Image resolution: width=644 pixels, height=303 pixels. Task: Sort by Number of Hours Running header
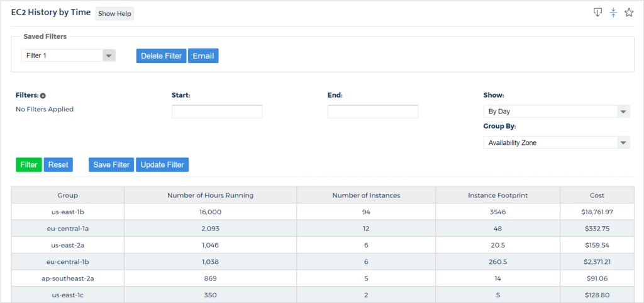click(210, 195)
